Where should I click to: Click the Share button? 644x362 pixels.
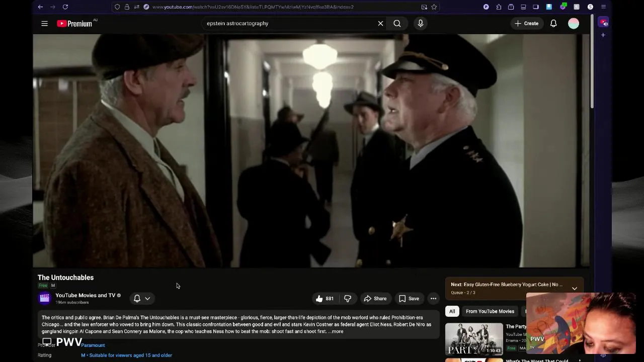click(375, 299)
